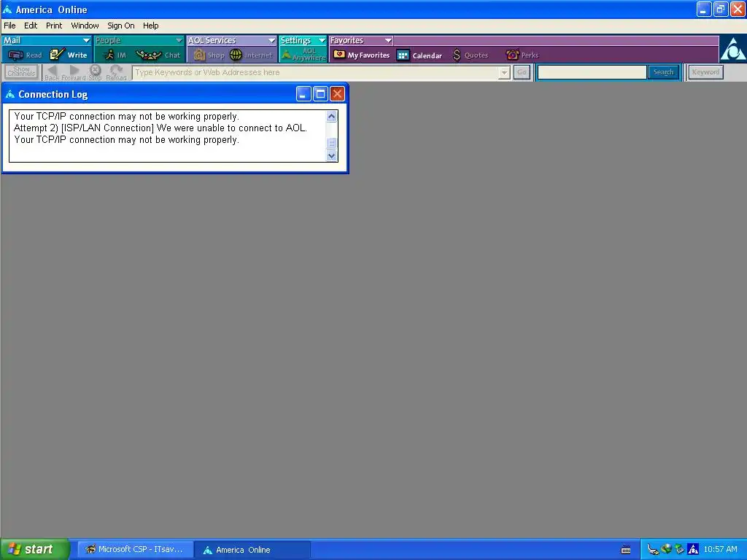The image size is (747, 560).
Task: Click Connection Log scrollbar down arrow
Action: click(x=332, y=156)
